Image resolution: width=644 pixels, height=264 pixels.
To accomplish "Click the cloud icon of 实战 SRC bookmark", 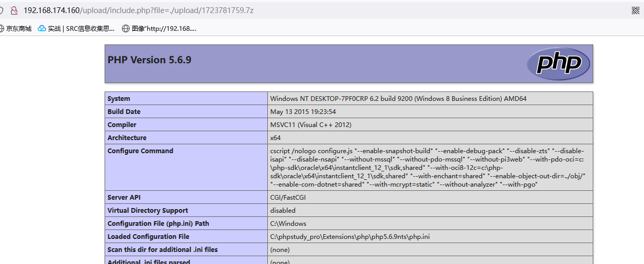I will pyautogui.click(x=42, y=29).
